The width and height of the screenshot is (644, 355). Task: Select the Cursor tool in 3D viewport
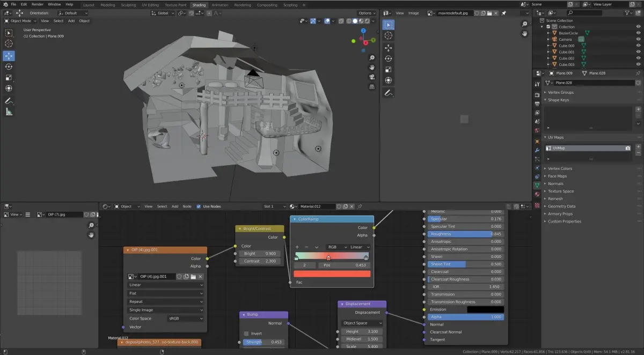point(9,43)
